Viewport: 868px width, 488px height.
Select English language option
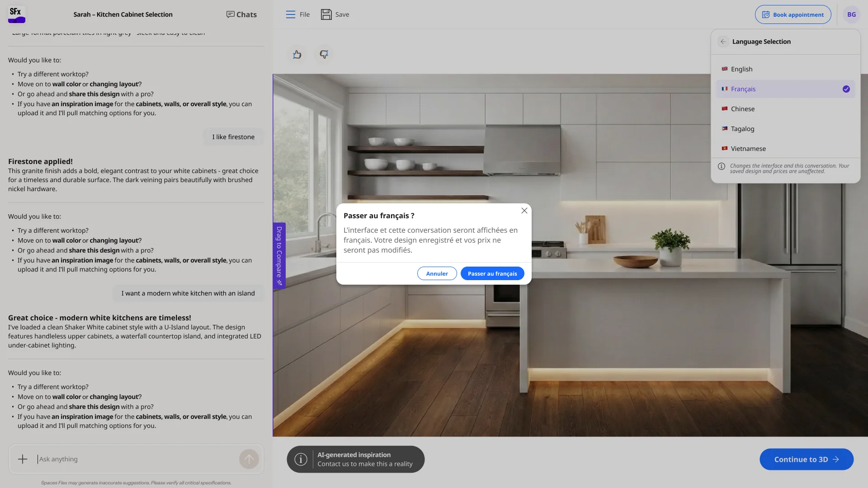[x=785, y=69]
